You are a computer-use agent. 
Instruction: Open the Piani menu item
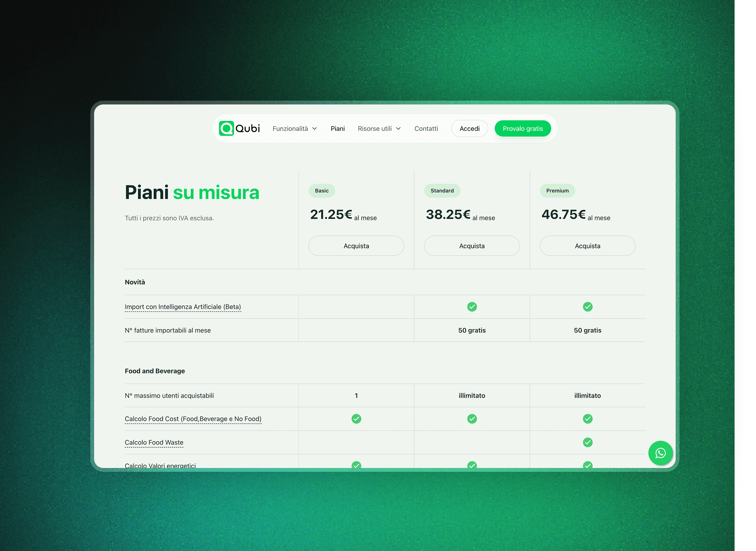click(337, 129)
